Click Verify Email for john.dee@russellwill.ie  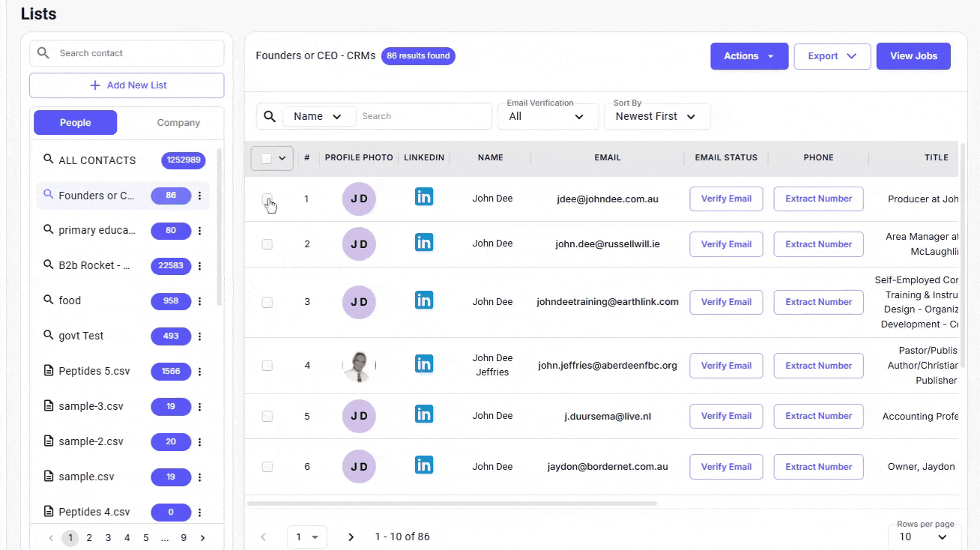coord(726,244)
